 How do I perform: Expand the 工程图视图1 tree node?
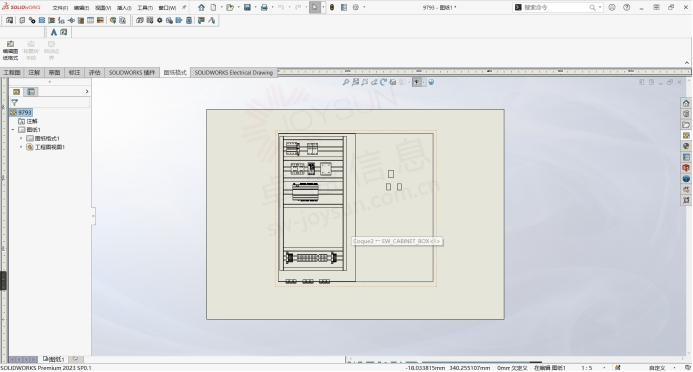click(21, 147)
